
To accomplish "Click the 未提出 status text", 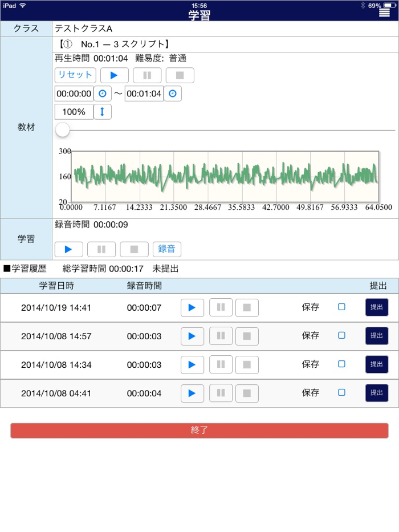I will coord(165,269).
